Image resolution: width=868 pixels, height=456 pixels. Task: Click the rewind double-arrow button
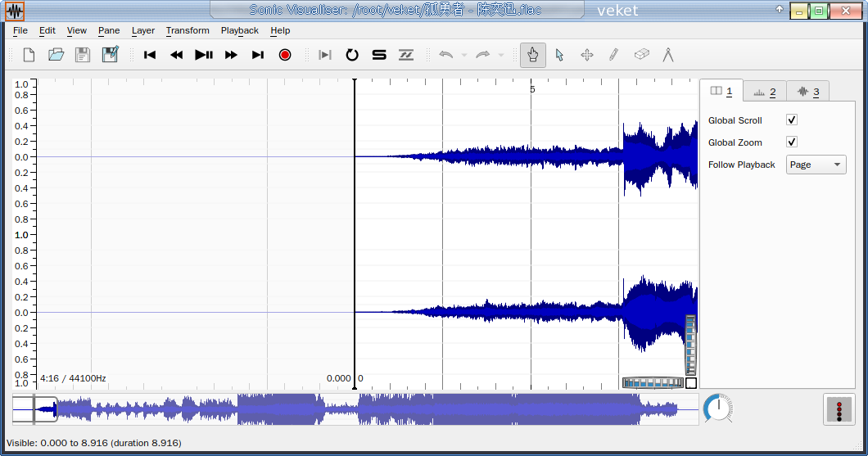(177, 55)
